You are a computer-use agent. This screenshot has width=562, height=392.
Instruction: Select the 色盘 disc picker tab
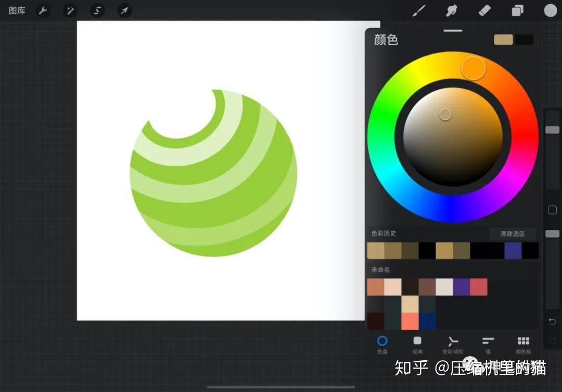click(383, 344)
